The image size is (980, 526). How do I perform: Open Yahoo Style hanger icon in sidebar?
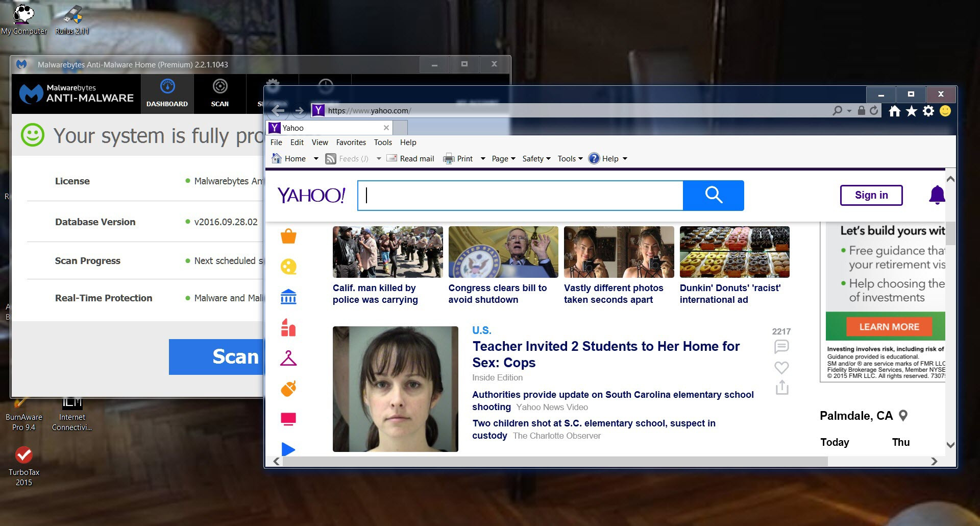[288, 358]
